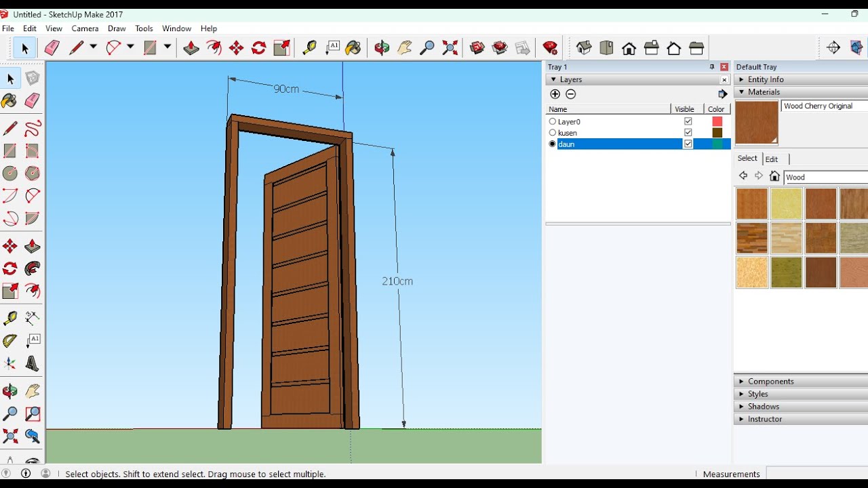
Task: Select the Polygon tool in left toolbar
Action: 33,174
